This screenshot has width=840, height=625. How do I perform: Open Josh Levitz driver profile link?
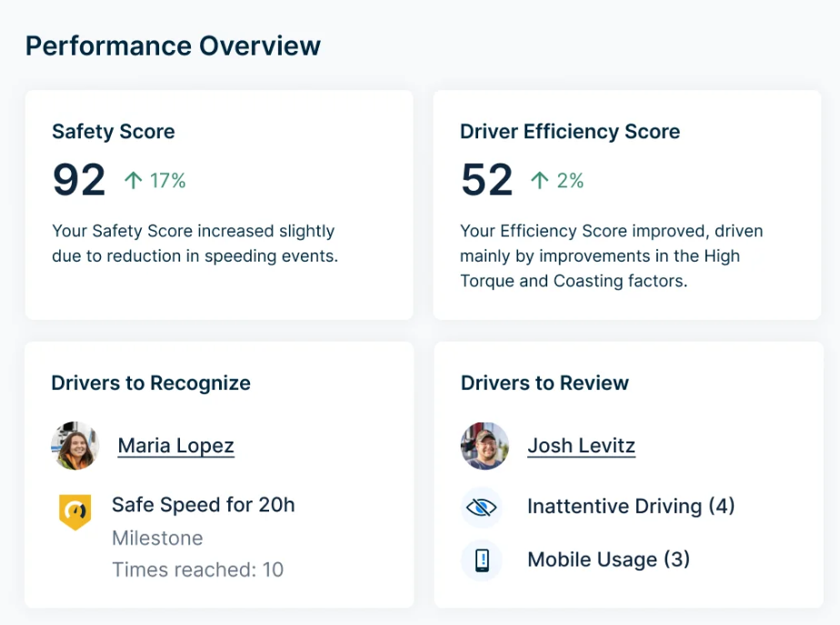581,445
